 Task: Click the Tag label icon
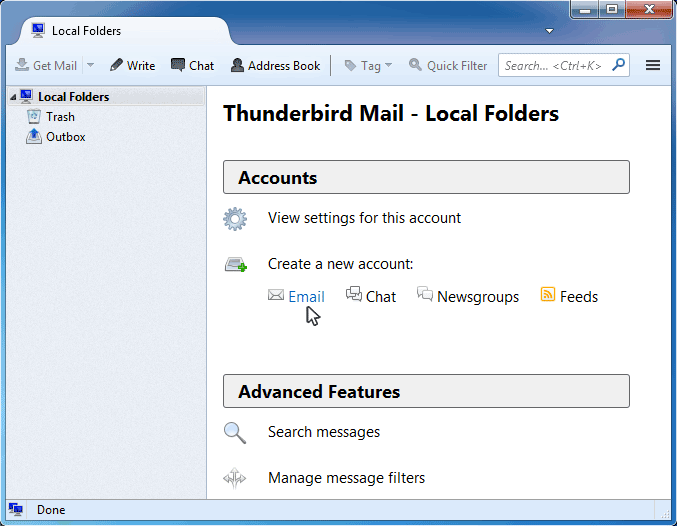[x=350, y=66]
